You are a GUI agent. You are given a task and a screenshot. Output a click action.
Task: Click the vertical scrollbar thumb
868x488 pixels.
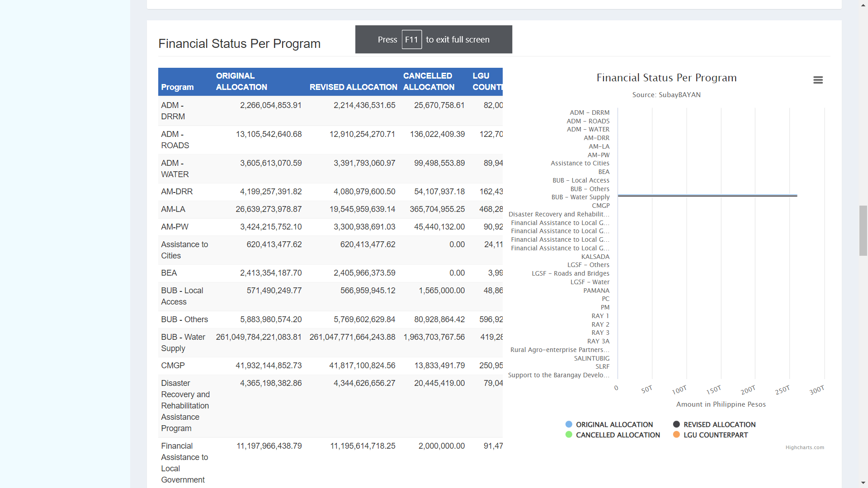tap(863, 230)
